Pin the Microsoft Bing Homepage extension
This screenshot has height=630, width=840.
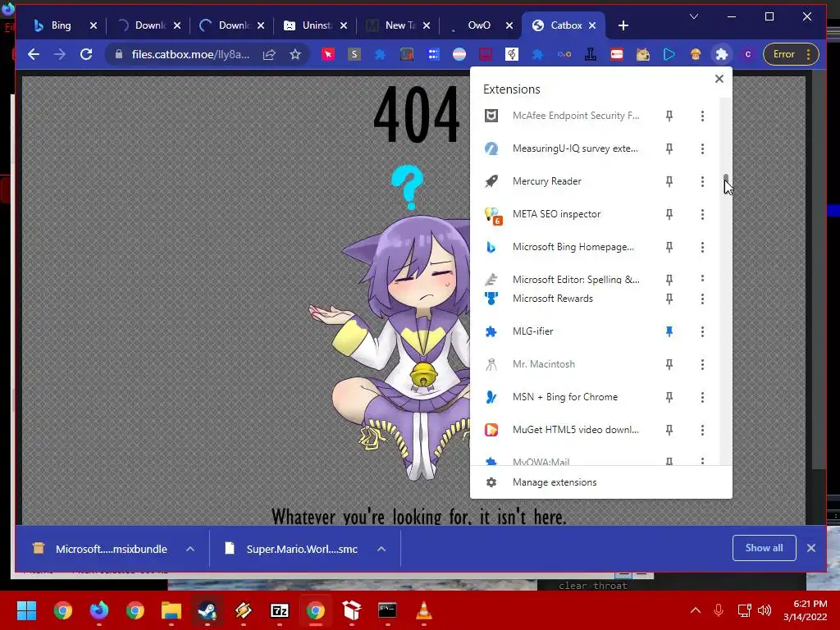click(669, 247)
